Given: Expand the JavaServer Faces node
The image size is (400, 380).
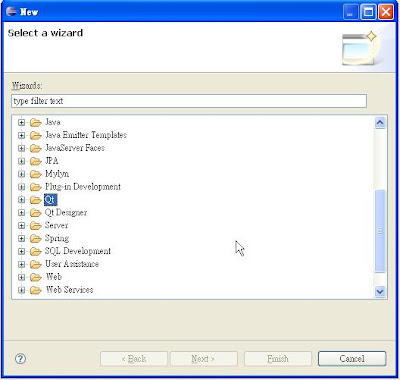Looking at the screenshot, I should point(21,148).
